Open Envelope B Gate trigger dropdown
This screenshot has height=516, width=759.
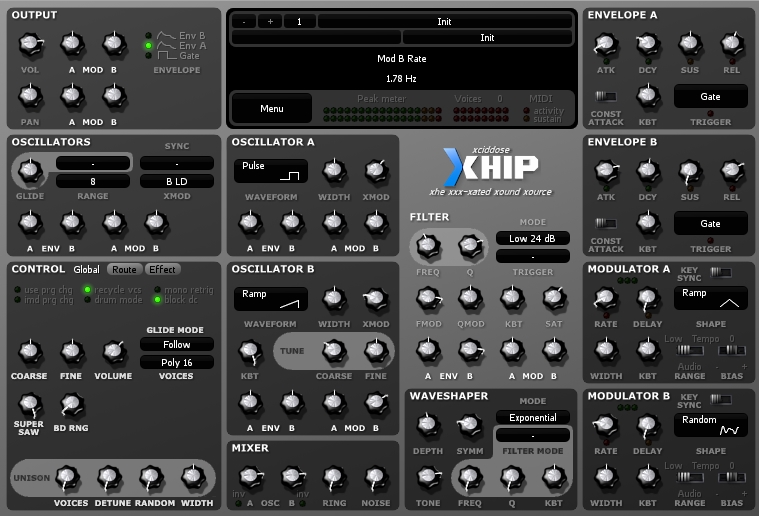[711, 223]
